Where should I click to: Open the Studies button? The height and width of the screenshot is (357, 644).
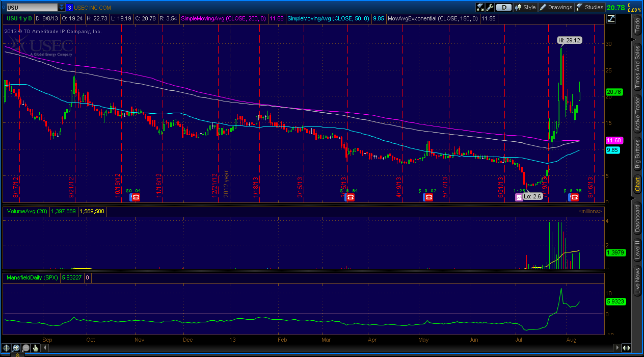pos(590,7)
